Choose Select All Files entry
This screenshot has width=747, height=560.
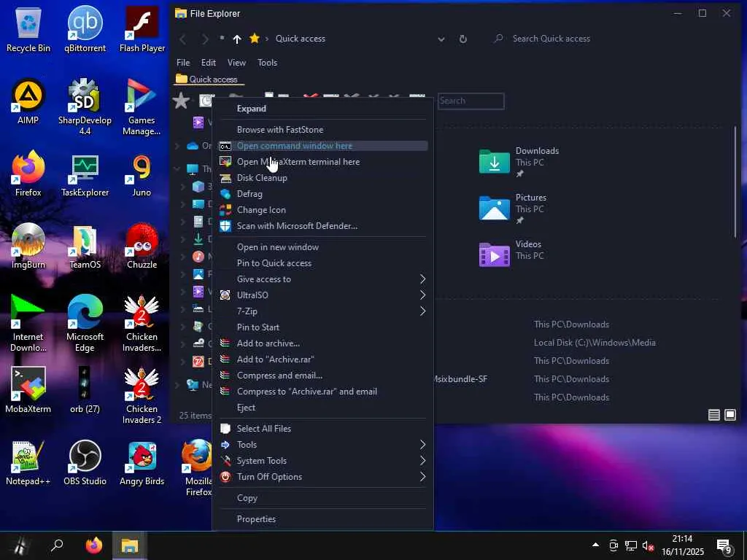[322, 429]
